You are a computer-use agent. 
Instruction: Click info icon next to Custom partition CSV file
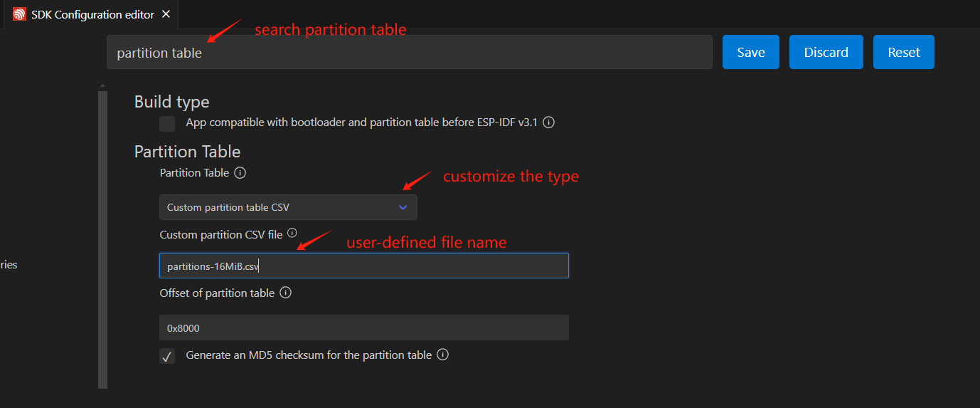[292, 233]
